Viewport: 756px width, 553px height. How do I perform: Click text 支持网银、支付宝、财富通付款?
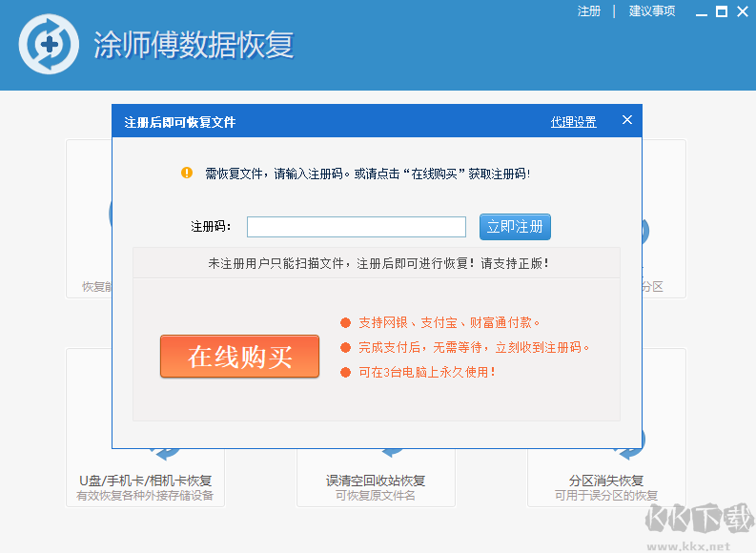449,322
